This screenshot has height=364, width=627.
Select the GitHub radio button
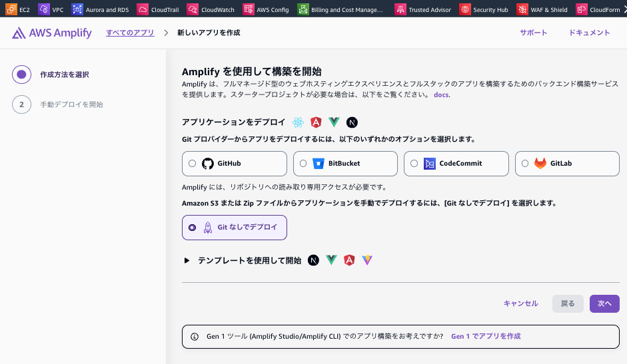click(193, 164)
